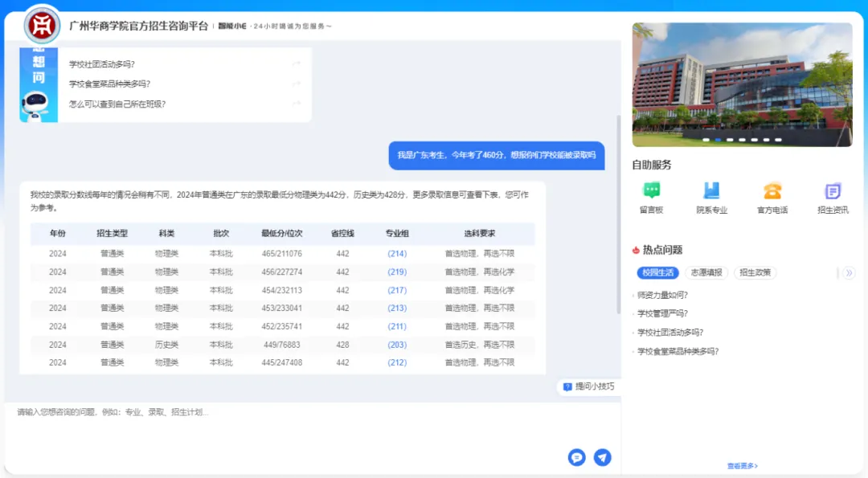Open the 查看更多 link at bottom right
This screenshot has width=868, height=478.
742,465
